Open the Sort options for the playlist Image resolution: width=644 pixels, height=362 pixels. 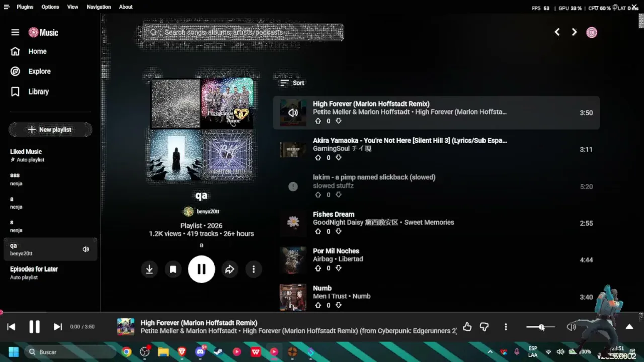click(x=292, y=83)
